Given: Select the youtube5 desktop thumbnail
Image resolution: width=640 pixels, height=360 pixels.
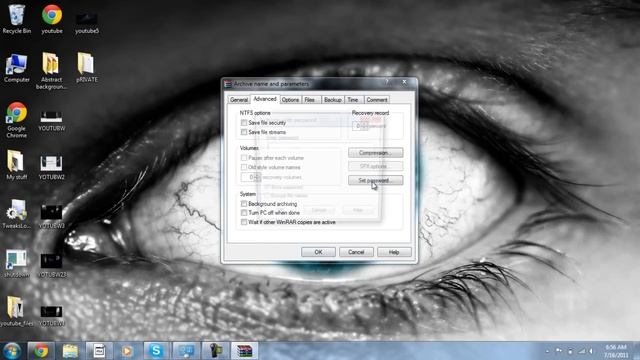Looking at the screenshot, I should tap(87, 23).
